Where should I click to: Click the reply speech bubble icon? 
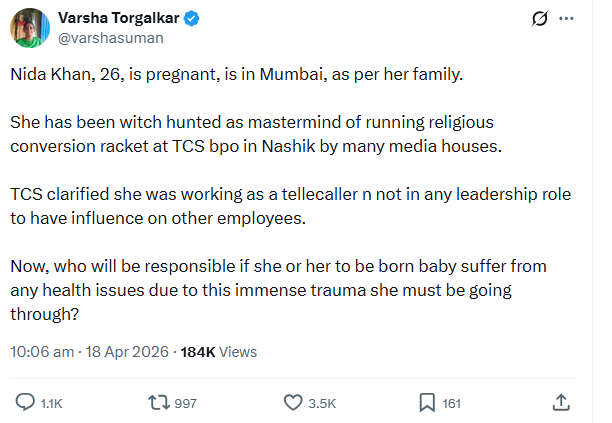pyautogui.click(x=27, y=402)
